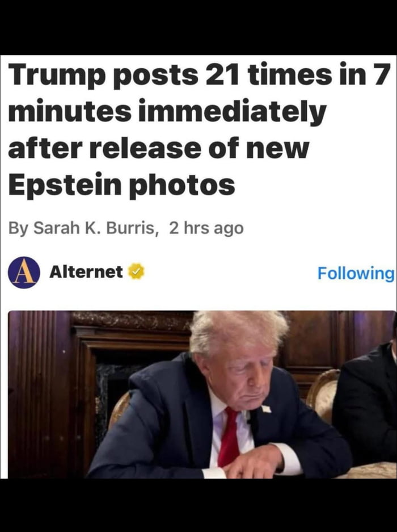Open author Sarah K. Burris byline

(94, 228)
